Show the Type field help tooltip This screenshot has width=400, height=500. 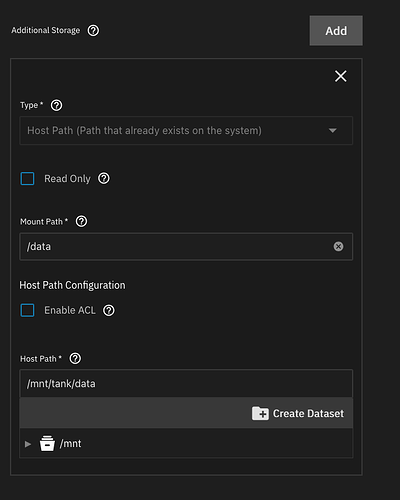pyautogui.click(x=56, y=105)
